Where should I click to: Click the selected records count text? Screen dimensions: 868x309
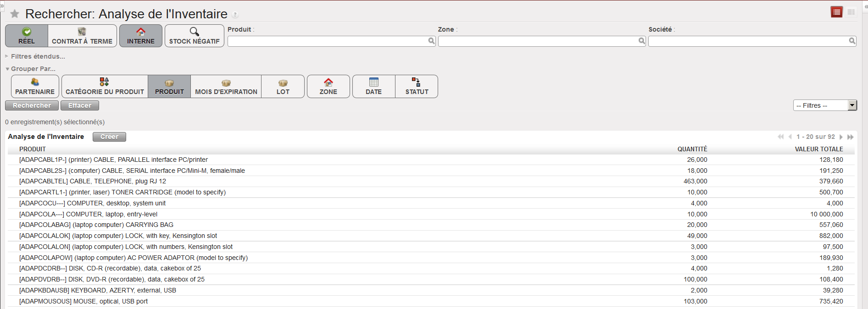pyautogui.click(x=55, y=122)
